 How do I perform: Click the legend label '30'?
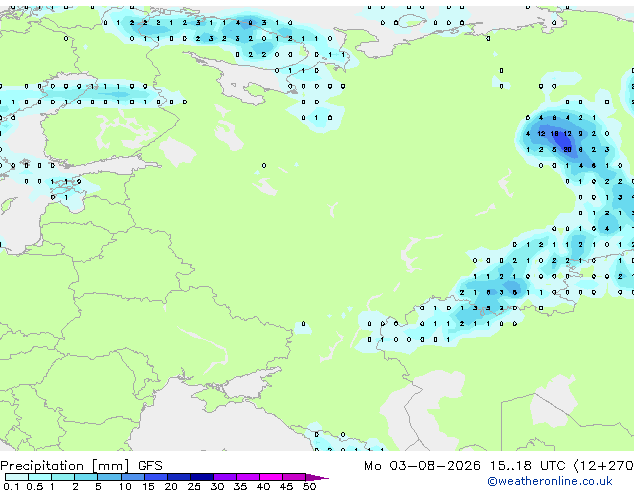[217, 486]
